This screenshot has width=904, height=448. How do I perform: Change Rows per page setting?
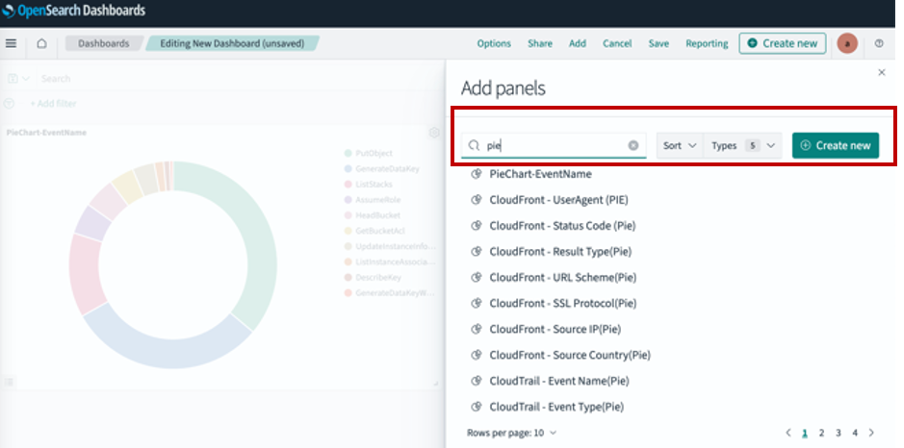[x=512, y=432]
